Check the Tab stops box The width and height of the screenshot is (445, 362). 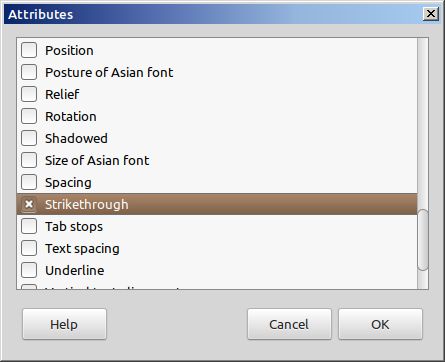pos(29,226)
